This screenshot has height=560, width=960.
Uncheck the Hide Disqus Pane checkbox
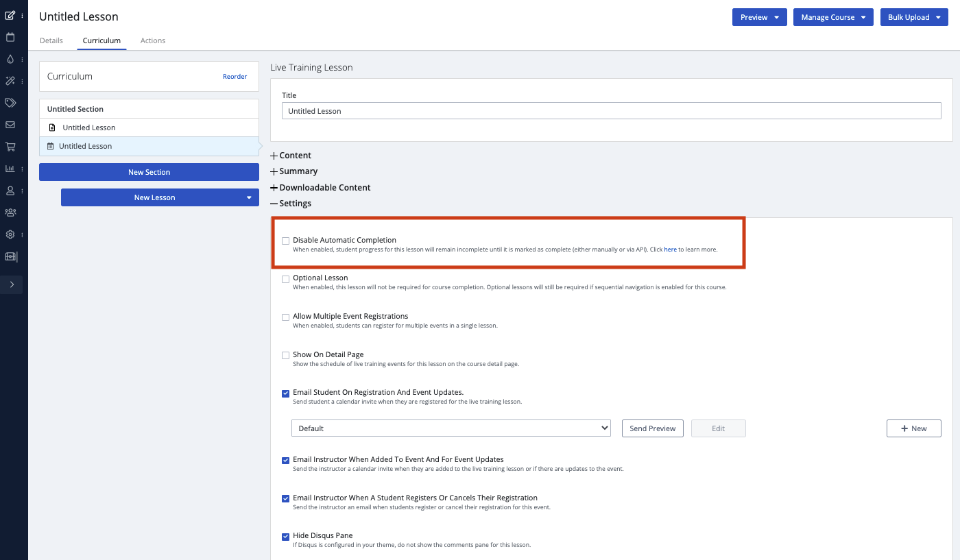point(285,537)
